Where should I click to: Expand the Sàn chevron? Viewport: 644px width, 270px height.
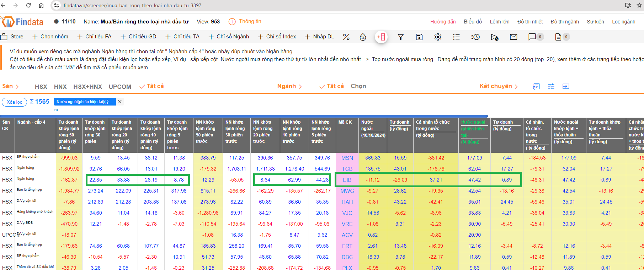point(17,86)
